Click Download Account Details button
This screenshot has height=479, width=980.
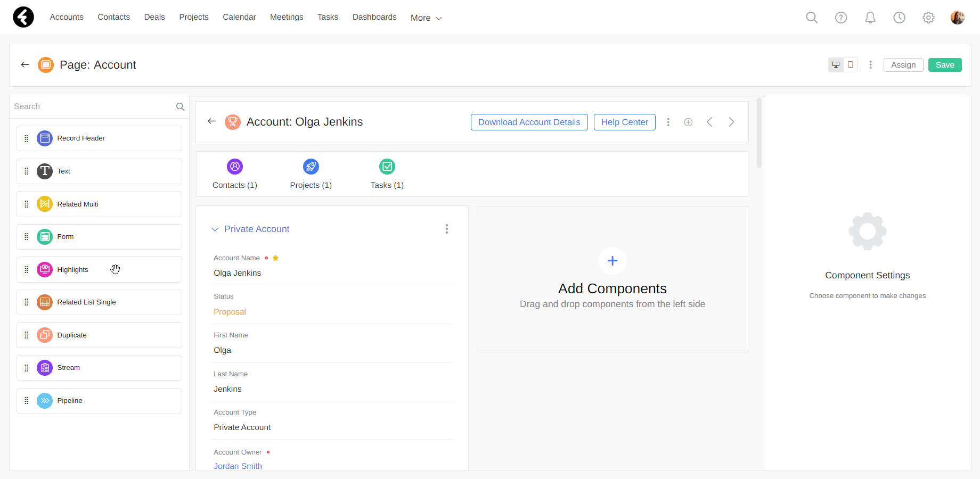click(529, 122)
